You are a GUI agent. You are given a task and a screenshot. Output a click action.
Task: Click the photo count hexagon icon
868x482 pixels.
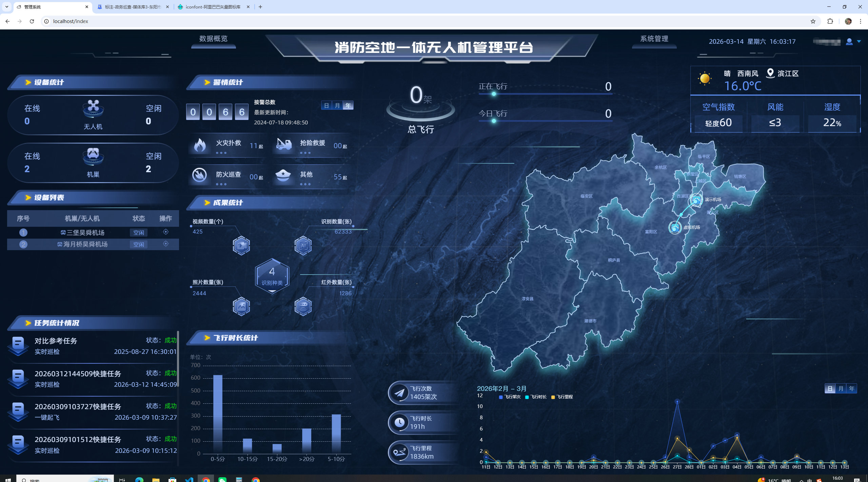pos(241,306)
